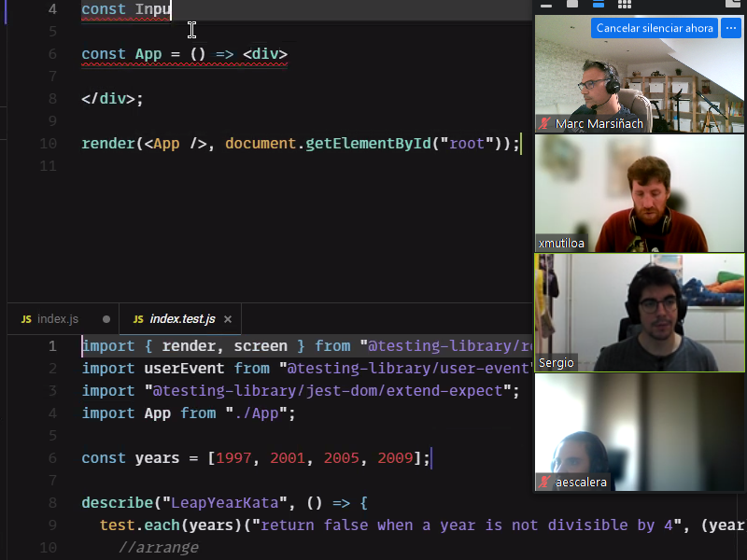Click the year 2001 in years array
The height and width of the screenshot is (560, 747).
pos(288,457)
